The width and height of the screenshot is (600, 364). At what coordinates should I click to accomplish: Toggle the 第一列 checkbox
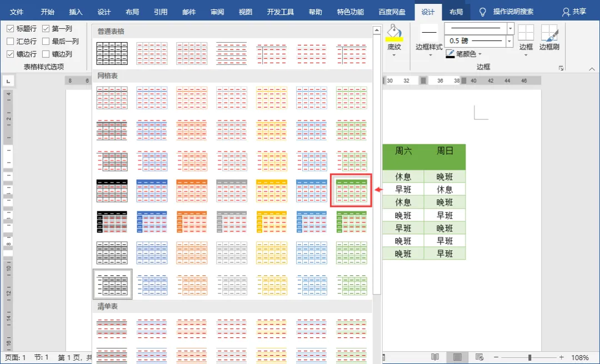click(x=46, y=29)
